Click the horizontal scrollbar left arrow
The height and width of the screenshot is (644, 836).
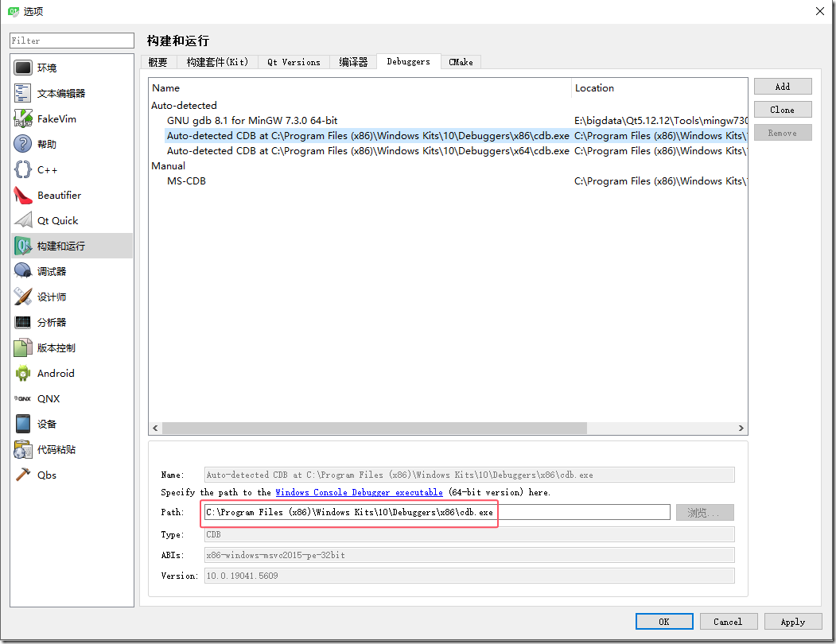[x=155, y=428]
